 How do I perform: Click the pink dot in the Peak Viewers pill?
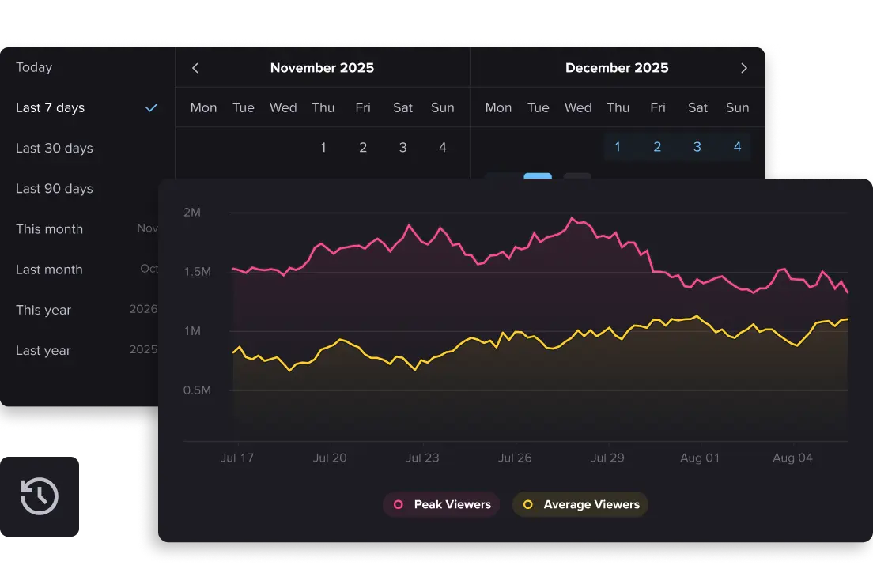398,504
